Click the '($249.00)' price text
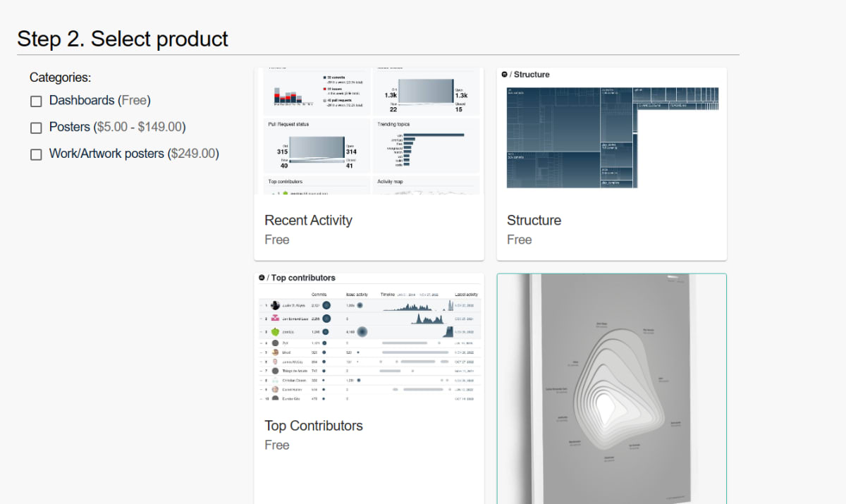 tap(193, 153)
